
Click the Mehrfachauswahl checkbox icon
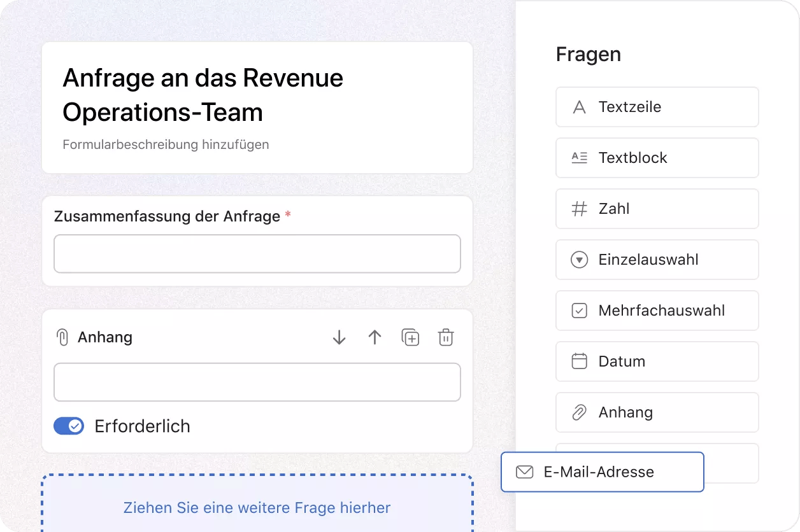579,311
